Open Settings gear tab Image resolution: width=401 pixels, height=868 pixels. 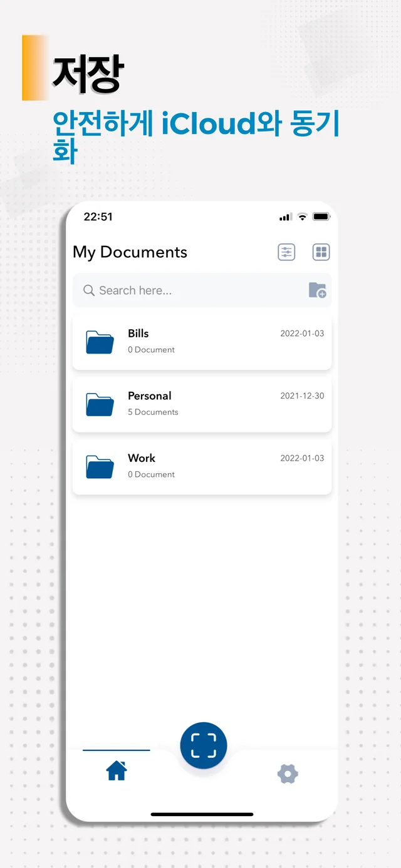[288, 774]
